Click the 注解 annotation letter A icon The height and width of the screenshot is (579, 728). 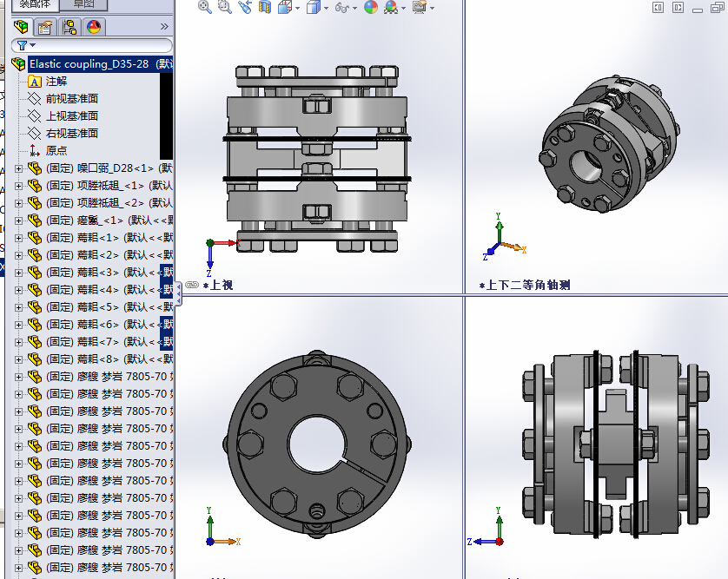35,82
